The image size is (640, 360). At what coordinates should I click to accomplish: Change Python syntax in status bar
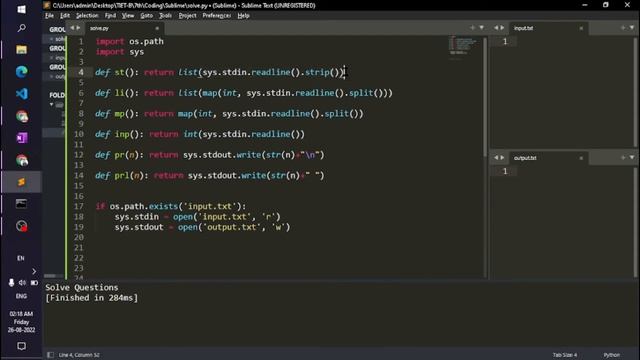click(x=611, y=355)
